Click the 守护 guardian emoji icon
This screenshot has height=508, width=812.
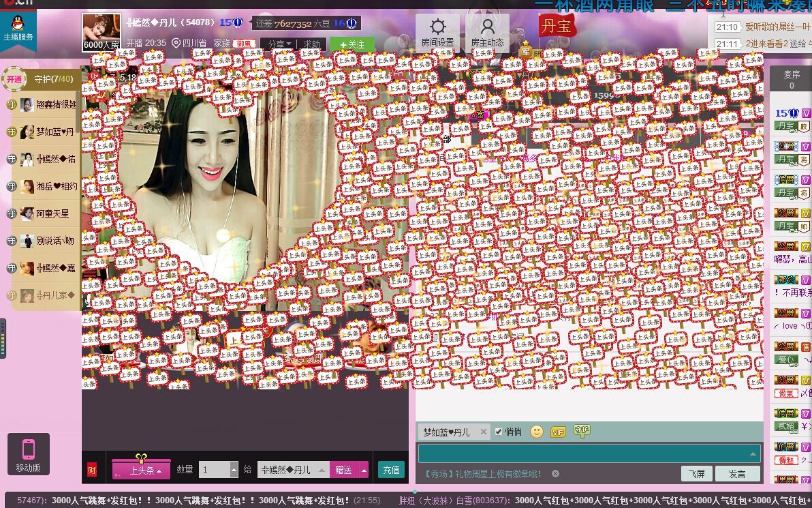coord(582,431)
